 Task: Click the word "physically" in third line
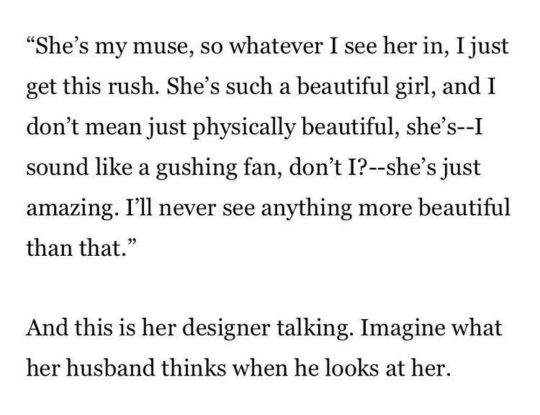click(x=243, y=127)
